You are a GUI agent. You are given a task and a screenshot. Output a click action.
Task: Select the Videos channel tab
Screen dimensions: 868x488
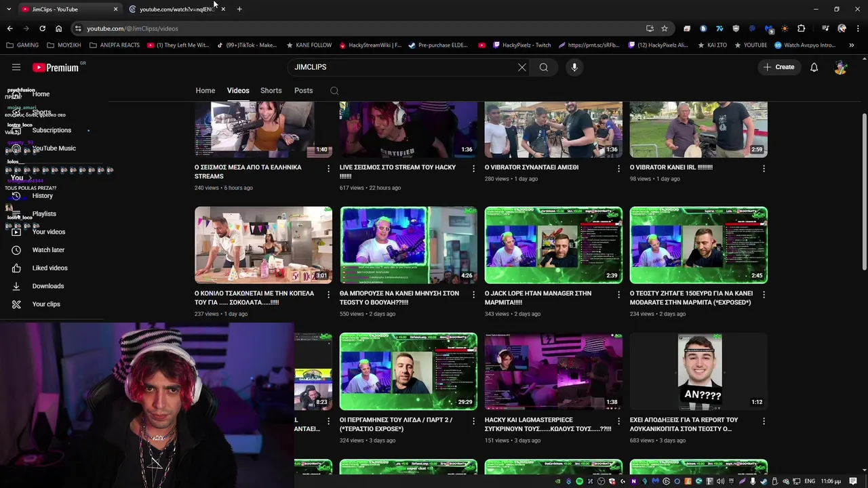pyautogui.click(x=238, y=91)
